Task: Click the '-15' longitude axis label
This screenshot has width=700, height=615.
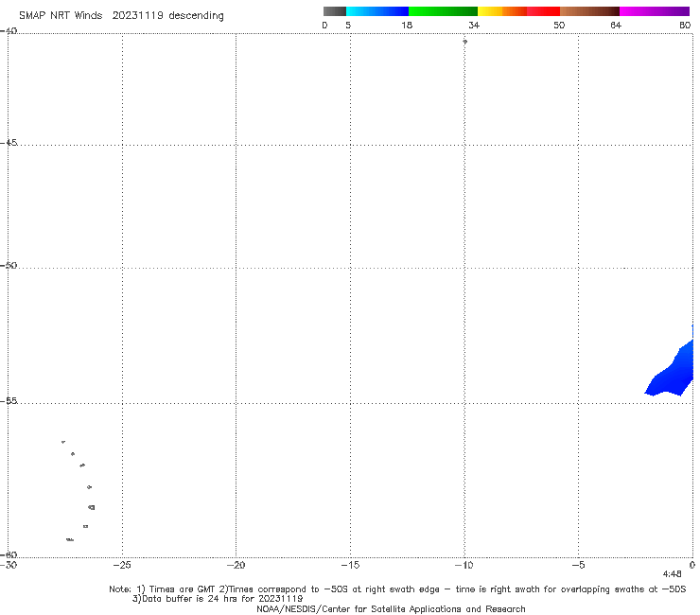Action: (x=350, y=565)
